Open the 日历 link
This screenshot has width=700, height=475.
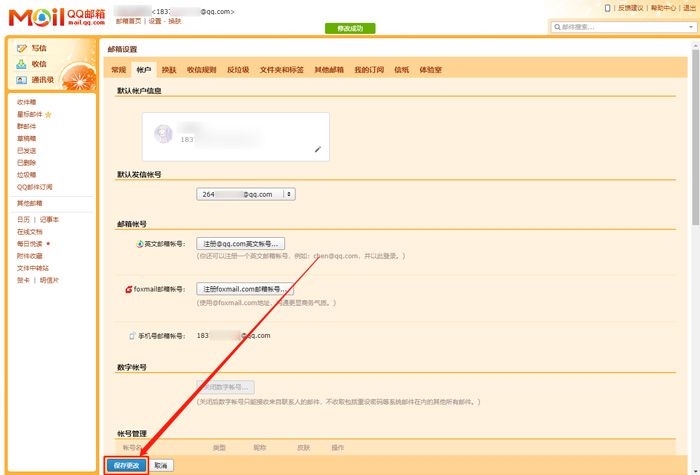tap(23, 220)
